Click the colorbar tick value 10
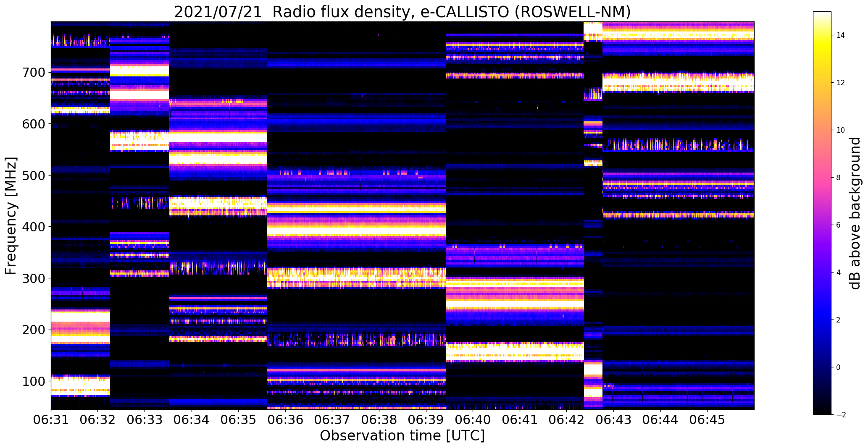The width and height of the screenshot is (868, 448). (x=840, y=130)
